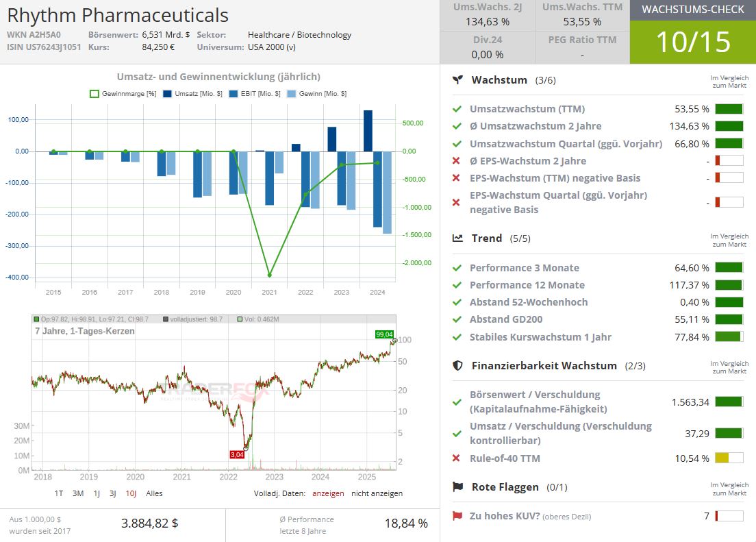Click the value '134,63 %' under Ums.Wachs. 2J
The image size is (756, 542).
(x=488, y=22)
